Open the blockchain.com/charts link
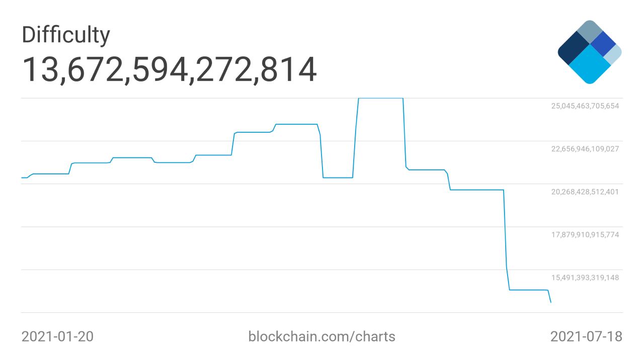 [x=321, y=336]
